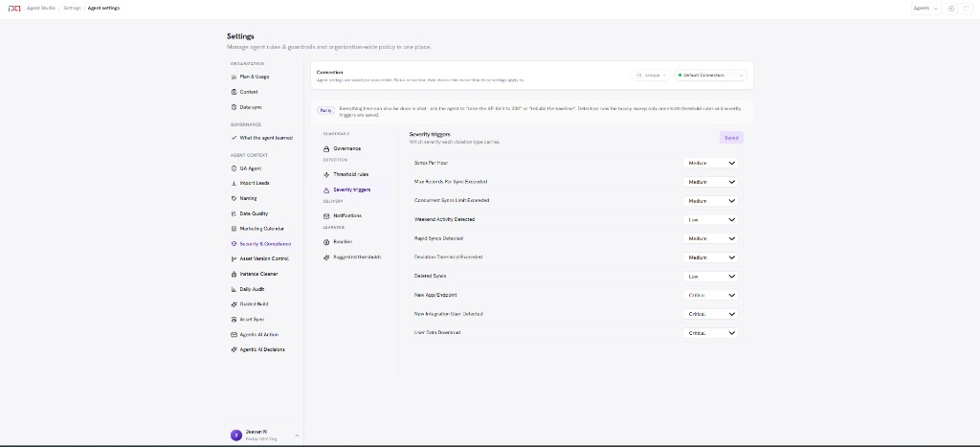Viewport: 980px width, 447px height.
Task: Open the connector dropdown left of Default Connection
Action: [x=651, y=75]
